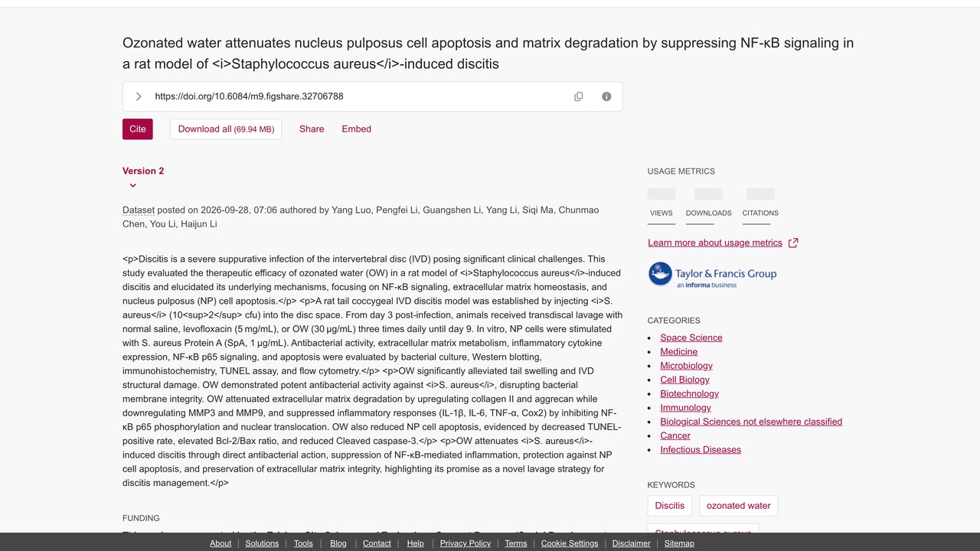Open the Infectious Diseases category
The image size is (980, 551).
pos(701,449)
